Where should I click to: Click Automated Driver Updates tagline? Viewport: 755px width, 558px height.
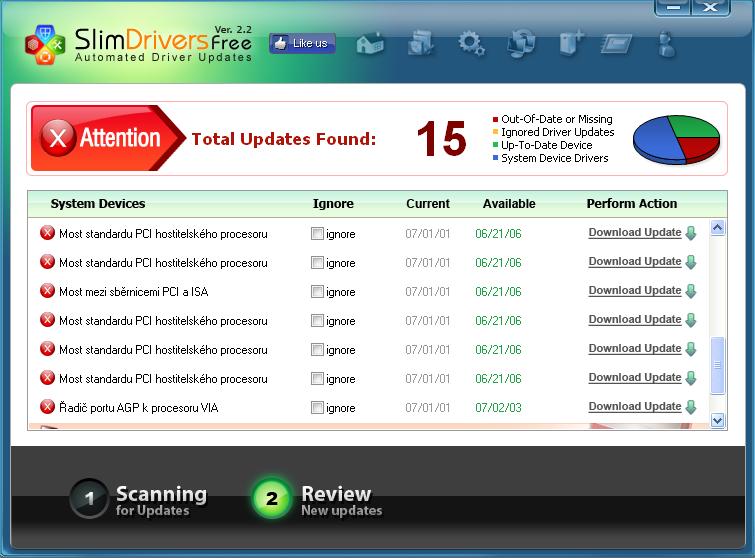tap(163, 57)
